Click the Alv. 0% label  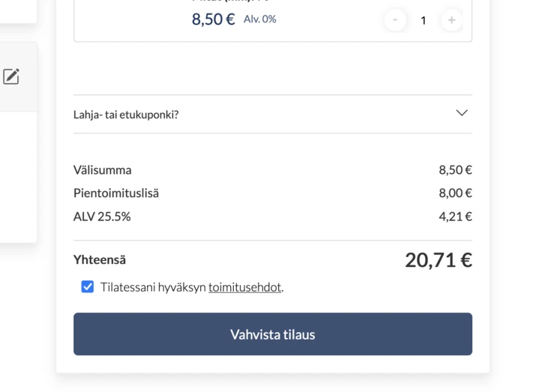click(260, 19)
